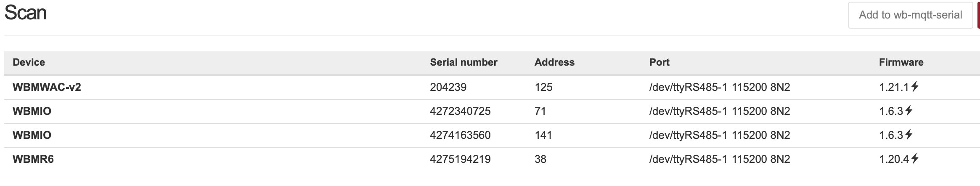
Task: Click serial number 4272340725
Action: 460,112
